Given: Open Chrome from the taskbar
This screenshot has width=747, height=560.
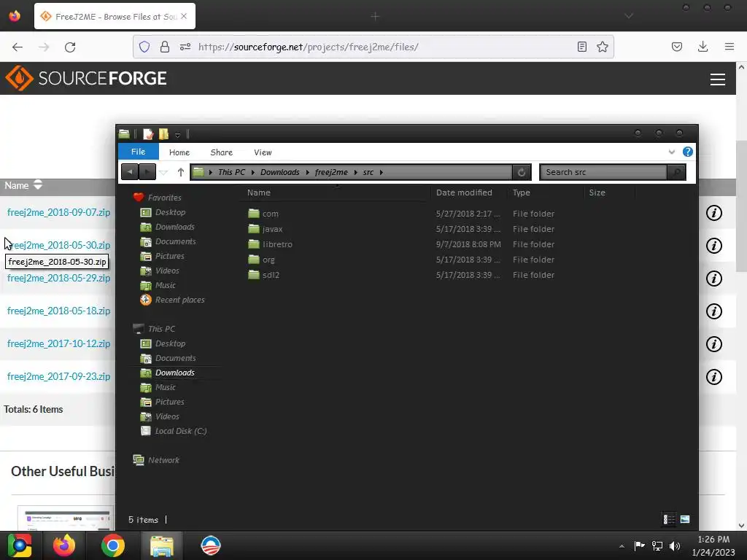Looking at the screenshot, I should click(x=113, y=545).
